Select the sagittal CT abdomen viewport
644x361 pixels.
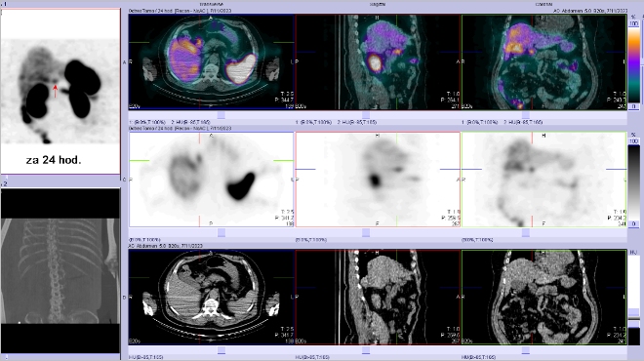click(x=378, y=297)
